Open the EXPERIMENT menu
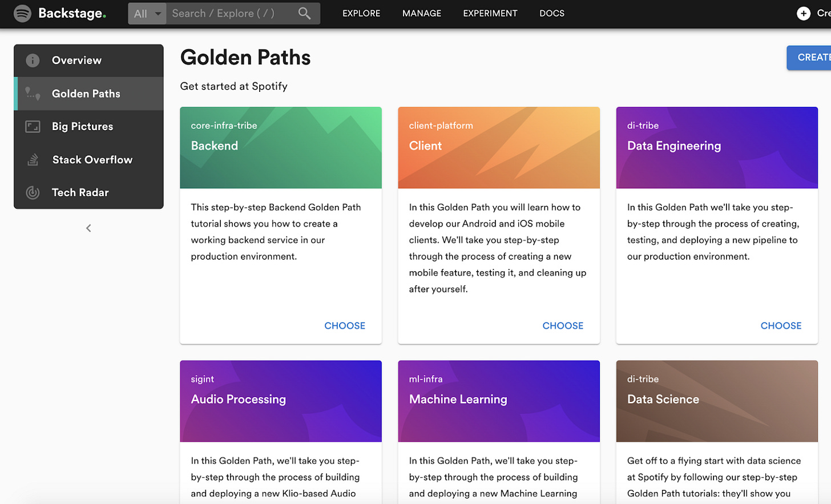 point(490,13)
